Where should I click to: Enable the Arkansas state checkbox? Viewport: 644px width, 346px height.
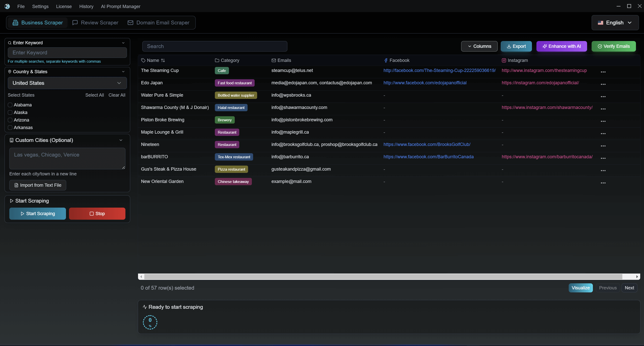click(10, 128)
